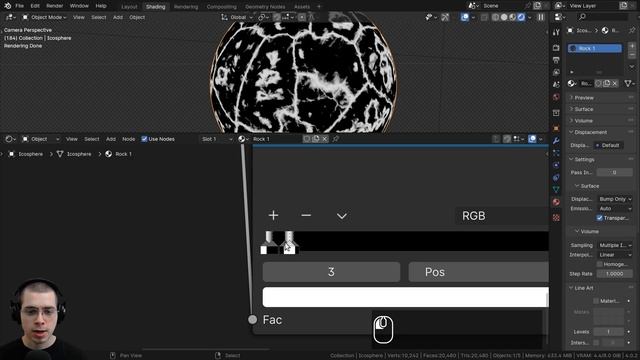640x360 pixels.
Task: Toggle the snapping magnet icon
Action: [277, 17]
